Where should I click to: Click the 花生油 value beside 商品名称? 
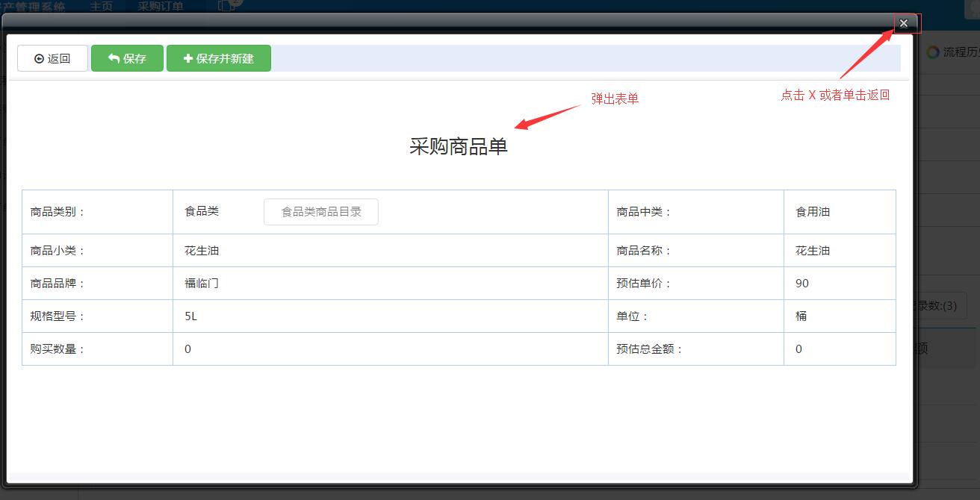(813, 251)
